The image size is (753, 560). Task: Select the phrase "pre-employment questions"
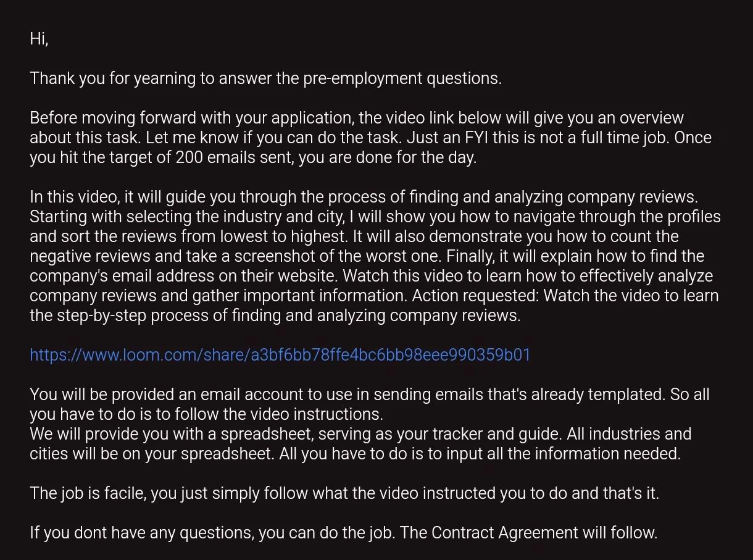tap(401, 78)
